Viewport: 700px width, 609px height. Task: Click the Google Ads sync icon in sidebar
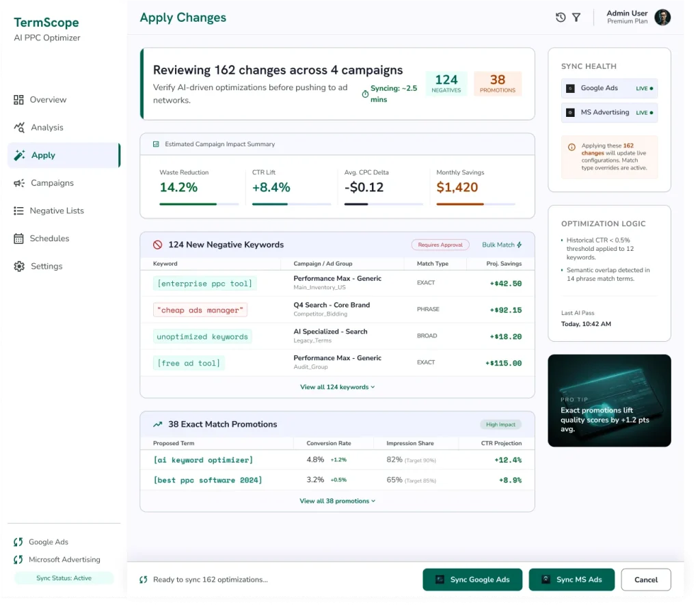coord(18,541)
